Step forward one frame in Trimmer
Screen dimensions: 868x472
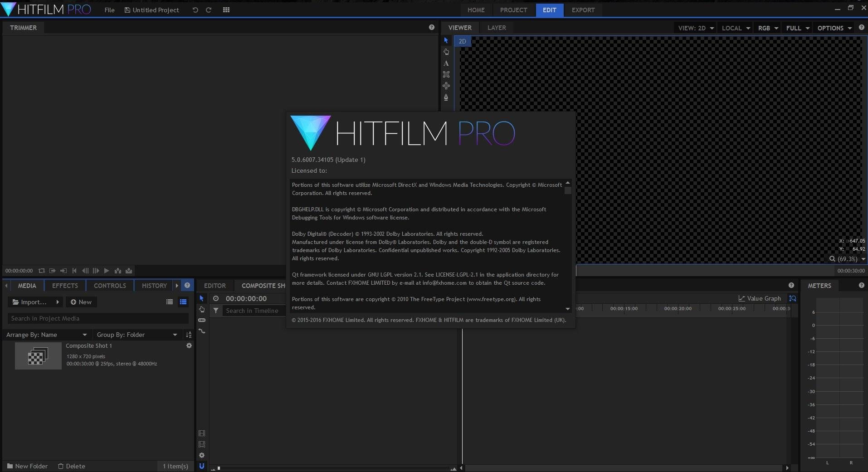click(x=96, y=271)
